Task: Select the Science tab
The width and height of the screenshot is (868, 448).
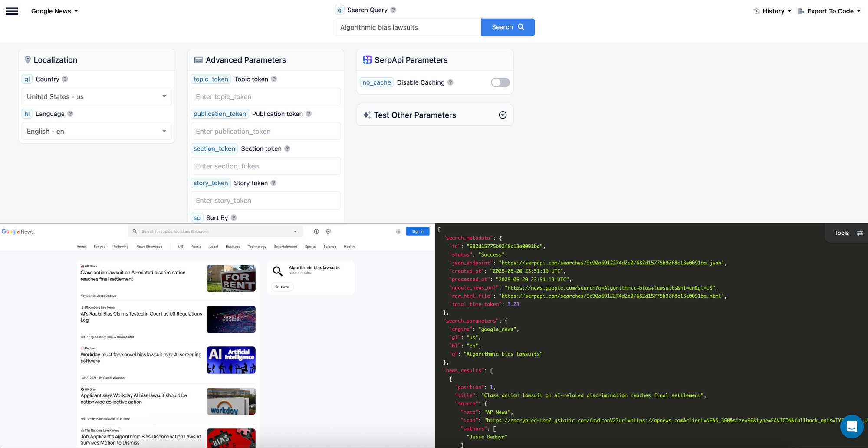Action: coord(330,247)
